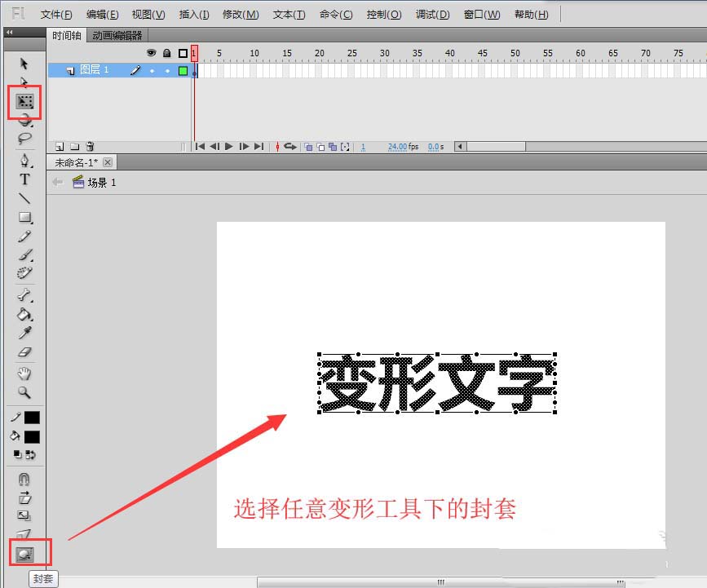Swap stroke and fill colors

[31, 454]
